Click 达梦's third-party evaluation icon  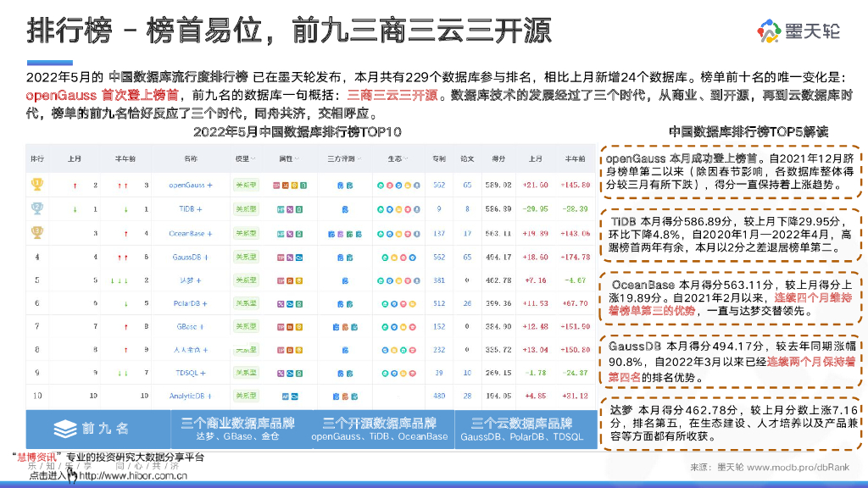345,280
